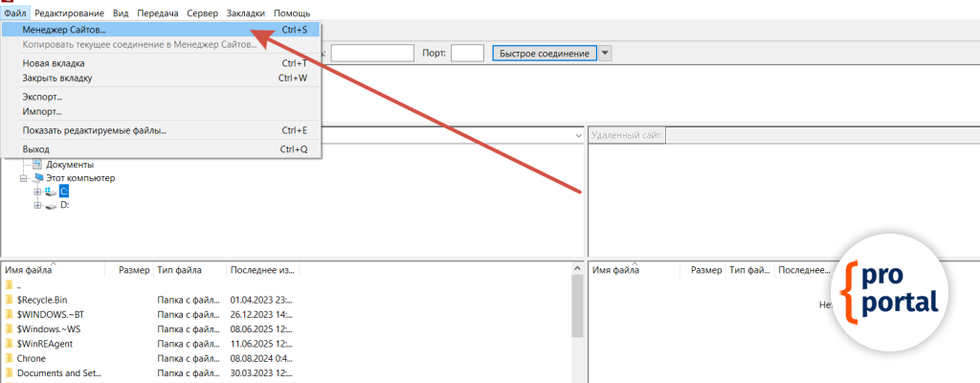Sort by the Имя файла column header
Screen dimensions: 980x383
point(29,271)
